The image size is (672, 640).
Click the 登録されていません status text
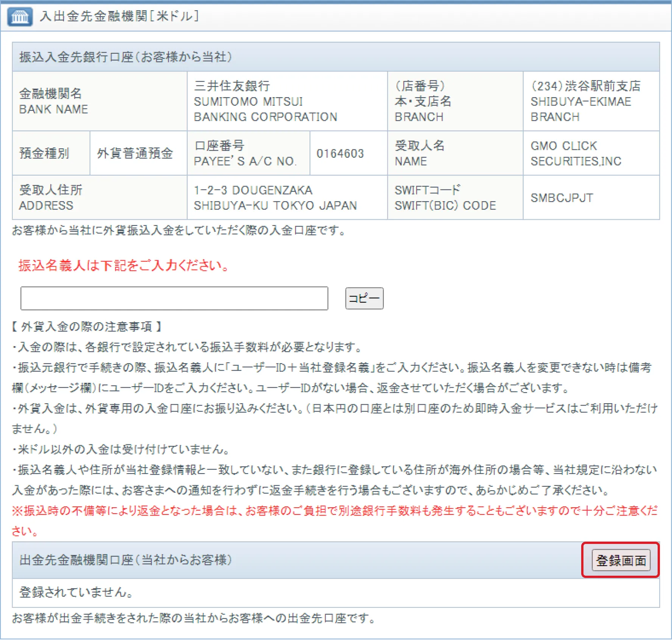(x=76, y=592)
